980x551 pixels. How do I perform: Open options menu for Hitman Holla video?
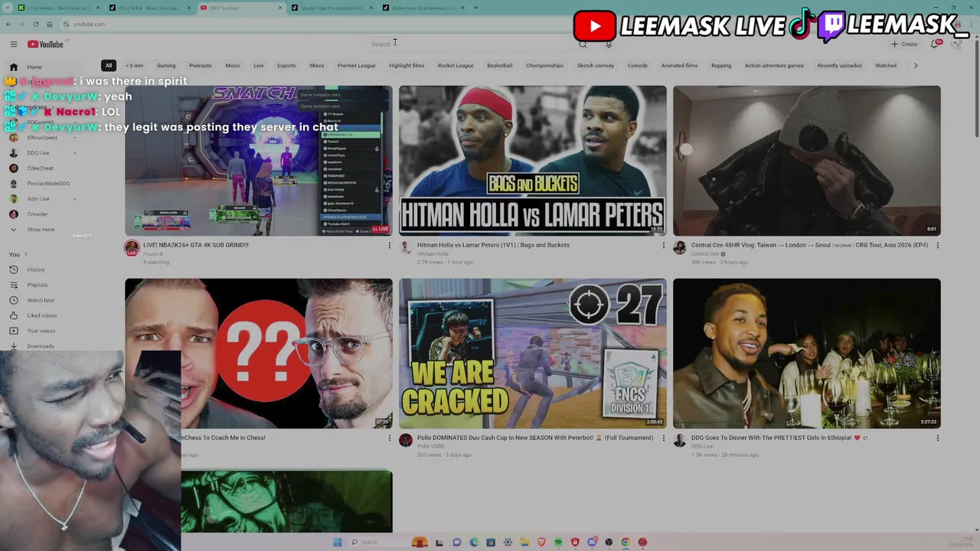coord(663,246)
